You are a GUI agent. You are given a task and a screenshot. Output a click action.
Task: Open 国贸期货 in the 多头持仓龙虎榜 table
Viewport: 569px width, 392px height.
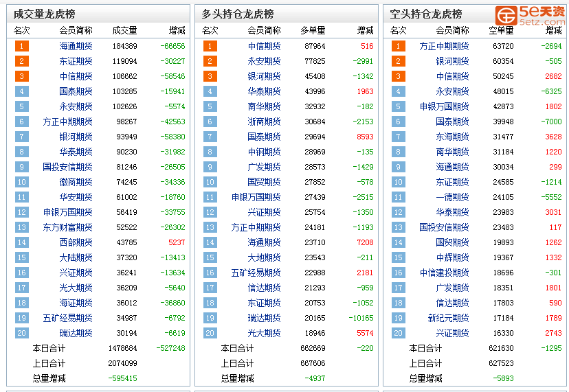264,182
